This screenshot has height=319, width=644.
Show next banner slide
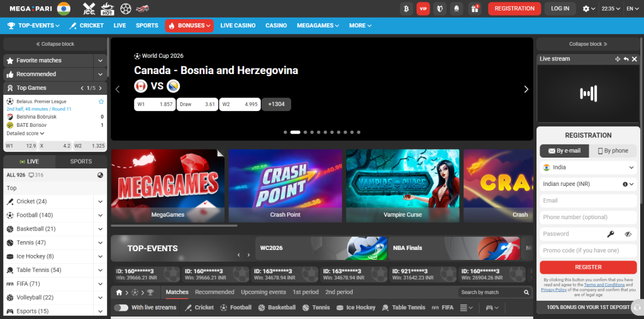pyautogui.click(x=526, y=89)
